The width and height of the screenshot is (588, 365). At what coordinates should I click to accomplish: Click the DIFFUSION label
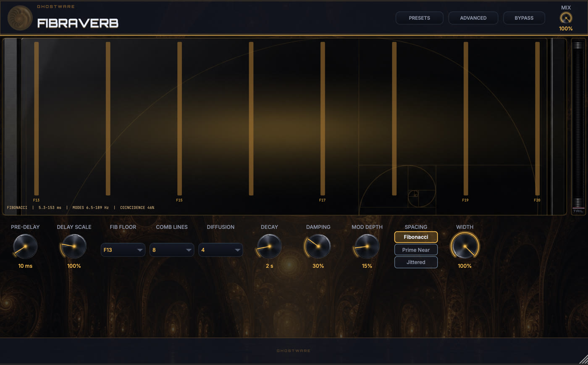tap(220, 227)
